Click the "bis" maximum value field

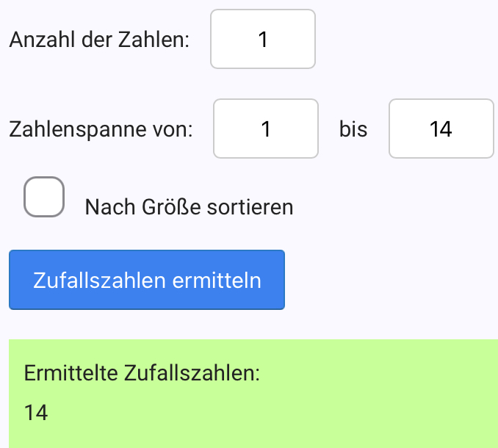tap(441, 129)
